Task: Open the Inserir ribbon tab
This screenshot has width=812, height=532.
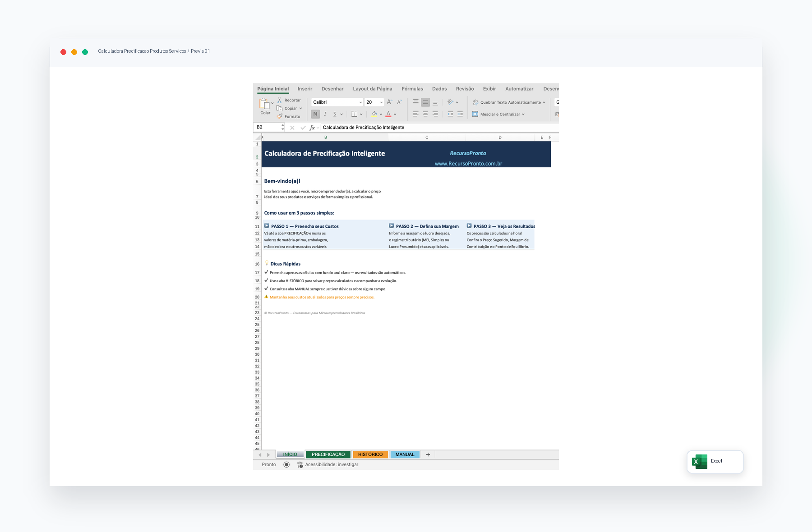Action: [305, 89]
